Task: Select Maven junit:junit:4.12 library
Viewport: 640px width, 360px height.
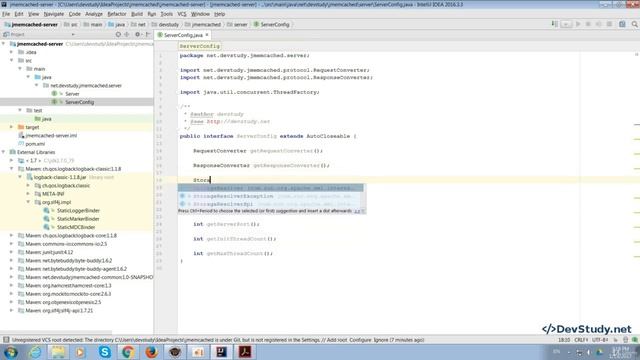Action: coord(49,252)
